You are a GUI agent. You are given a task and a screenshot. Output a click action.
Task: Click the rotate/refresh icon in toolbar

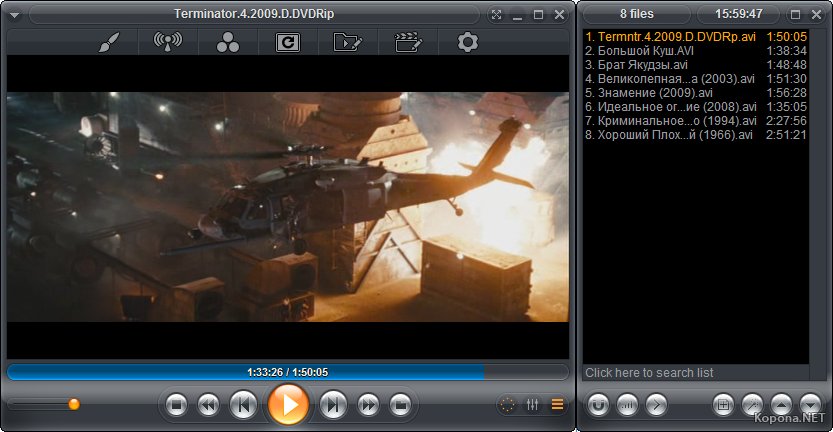pos(288,43)
